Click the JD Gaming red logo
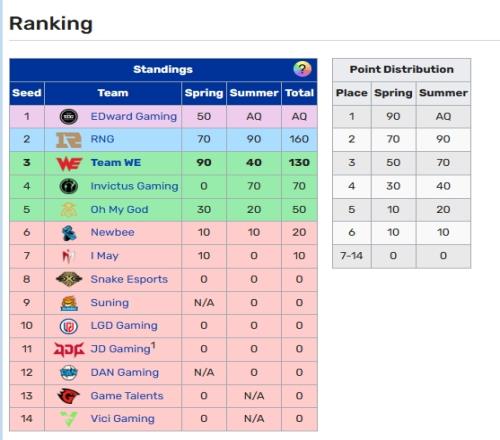The image size is (500, 440). tap(69, 349)
